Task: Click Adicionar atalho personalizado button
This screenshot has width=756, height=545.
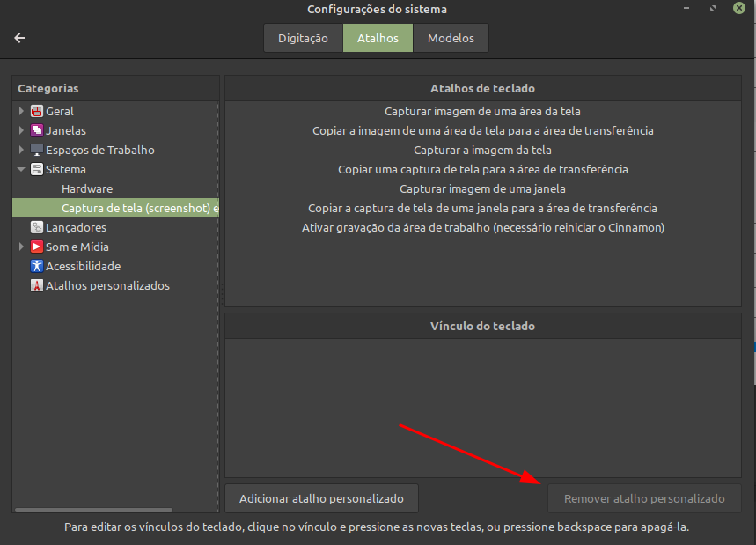Action: point(321,498)
